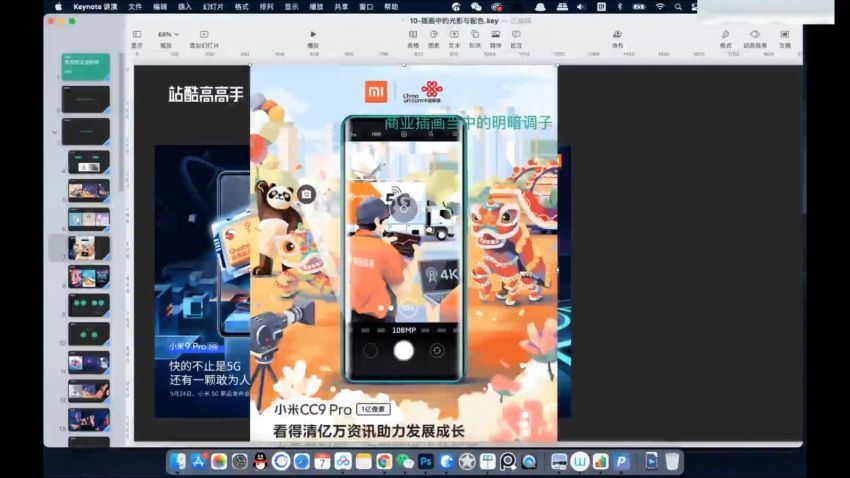Open the 共享 (Share) menu
This screenshot has width=850, height=478.
click(341, 7)
